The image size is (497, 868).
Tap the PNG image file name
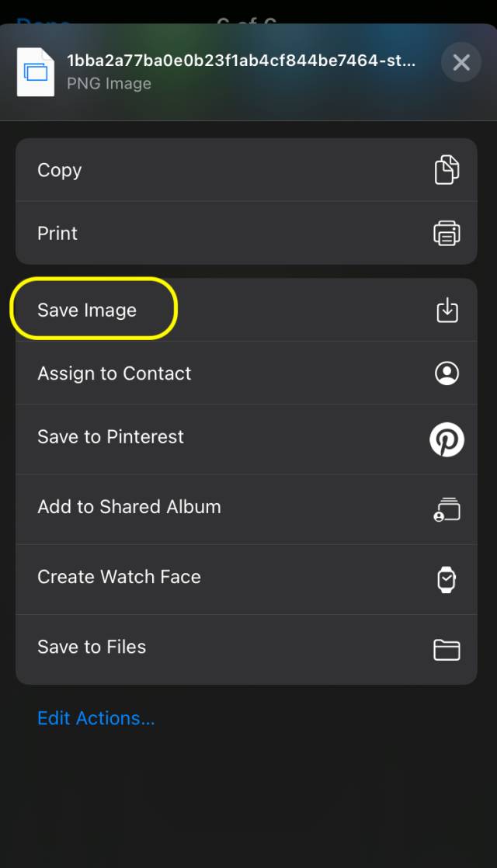[x=241, y=61]
